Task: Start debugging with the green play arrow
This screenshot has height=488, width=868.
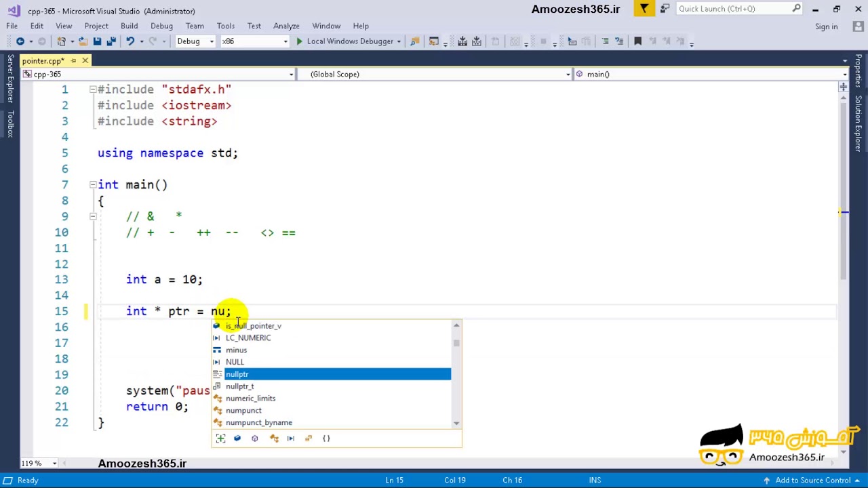Action: click(x=299, y=41)
